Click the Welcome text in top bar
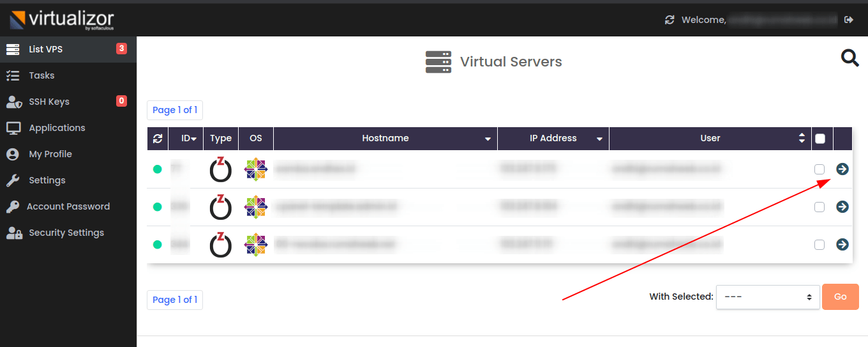Screen dimensions: 868x347 coord(703,20)
